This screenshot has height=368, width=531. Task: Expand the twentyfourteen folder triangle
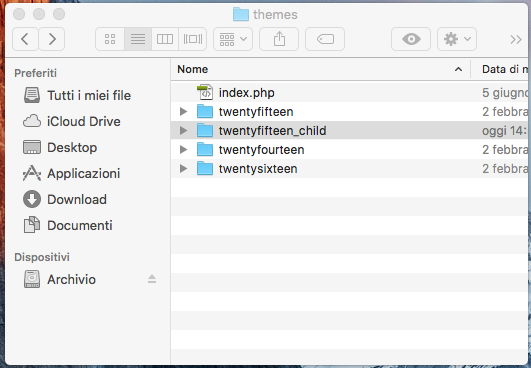(x=183, y=149)
